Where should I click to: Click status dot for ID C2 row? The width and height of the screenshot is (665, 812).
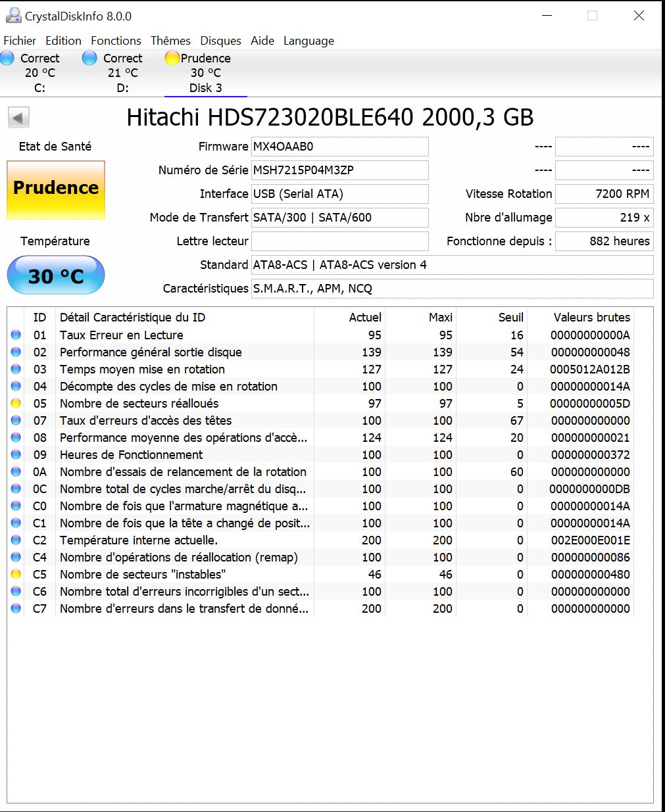[16, 540]
